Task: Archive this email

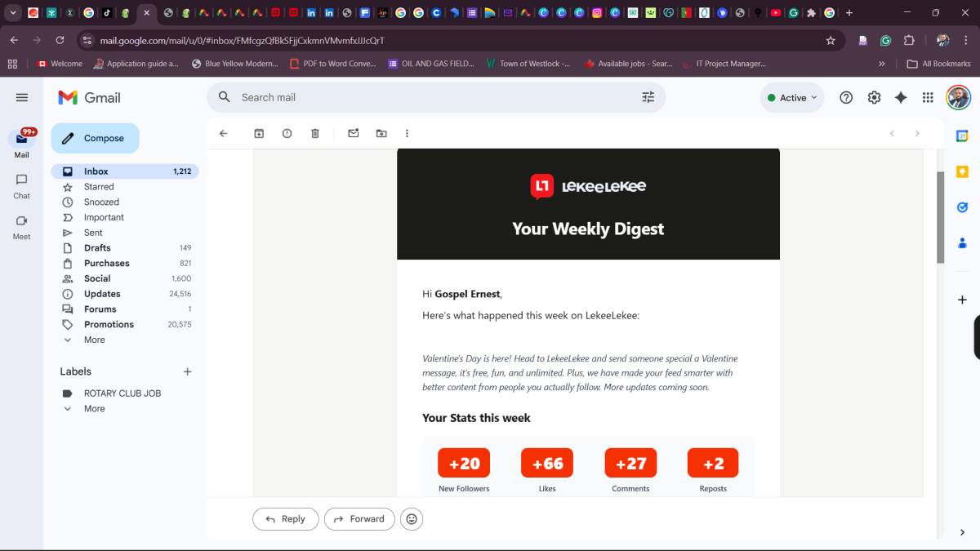Action: coord(259,133)
